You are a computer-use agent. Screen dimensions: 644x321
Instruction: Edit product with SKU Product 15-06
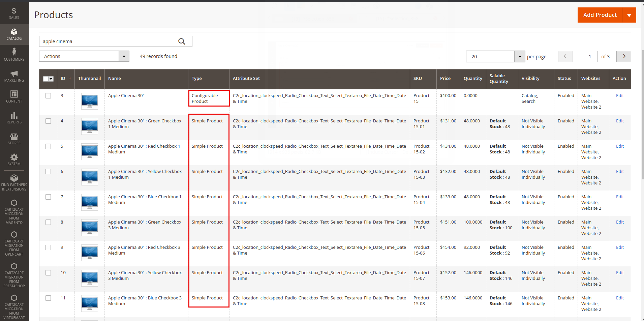[x=620, y=247]
